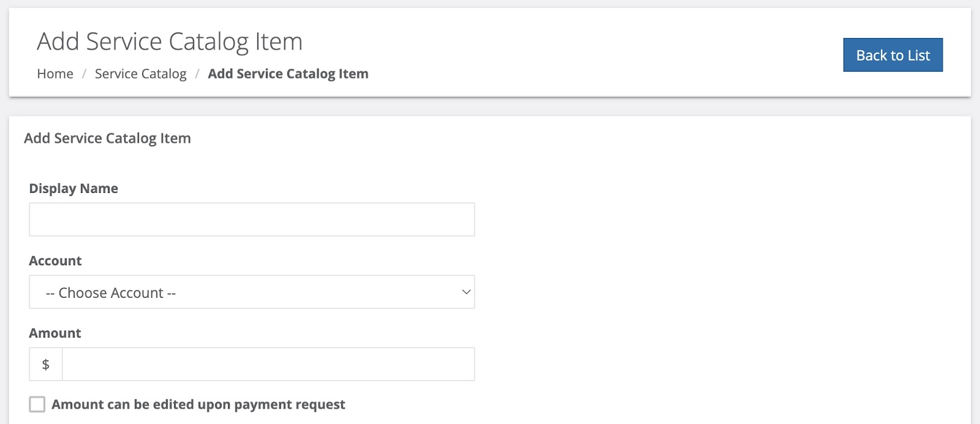
Task: Open the Service Catalog breadcrumb link
Action: pos(140,74)
